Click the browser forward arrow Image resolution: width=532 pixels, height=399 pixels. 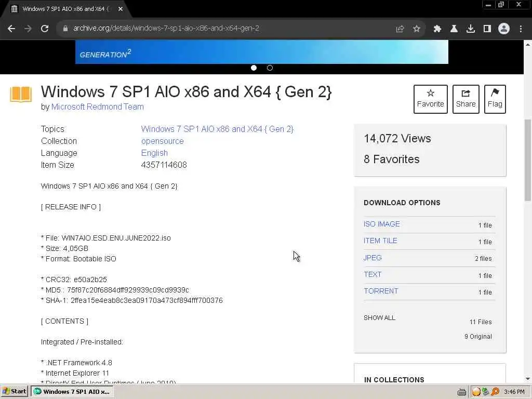point(28,29)
